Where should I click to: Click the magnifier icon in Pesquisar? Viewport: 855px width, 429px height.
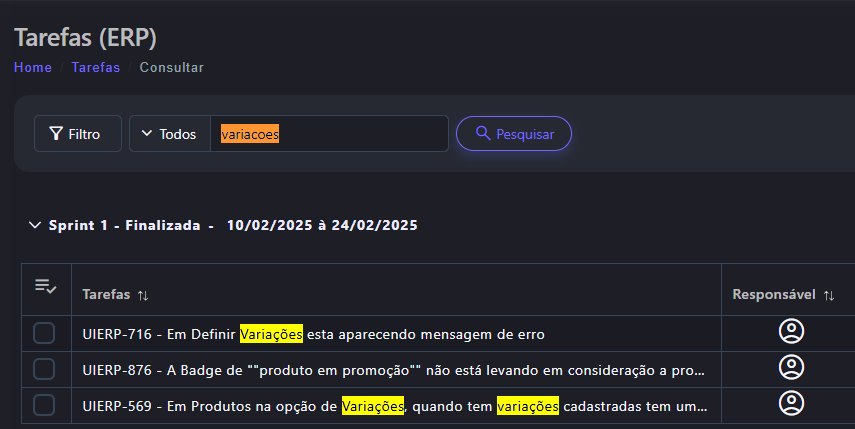(483, 133)
